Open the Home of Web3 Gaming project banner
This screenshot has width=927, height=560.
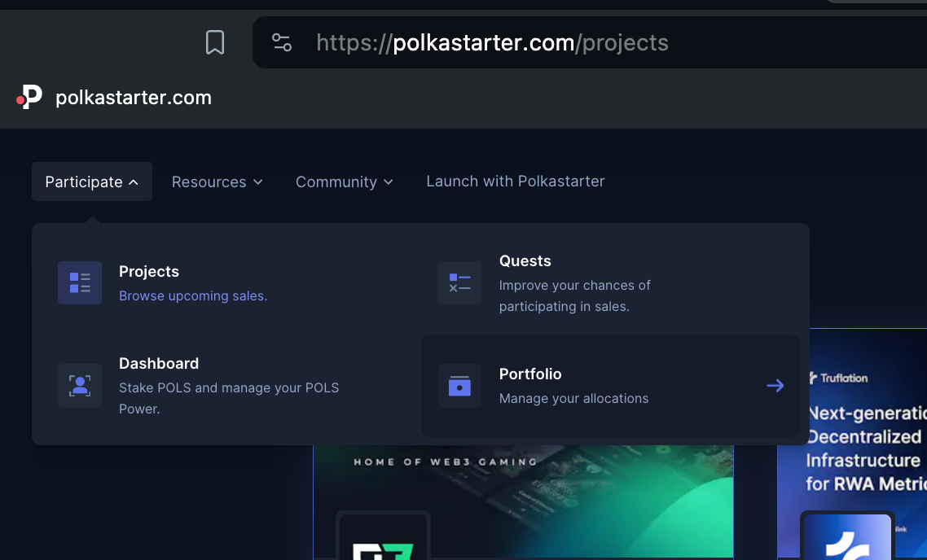click(523, 501)
